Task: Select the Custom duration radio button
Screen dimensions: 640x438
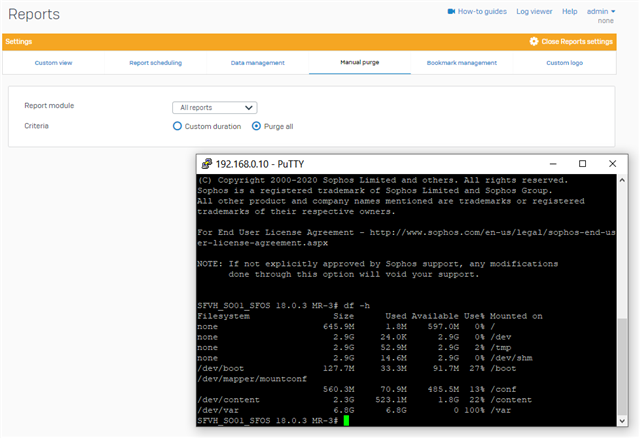Action: 177,126
